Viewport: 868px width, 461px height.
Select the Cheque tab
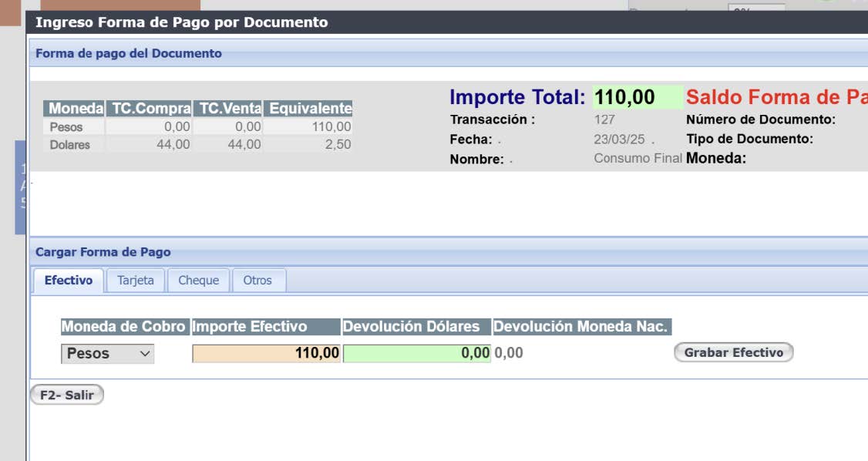[x=198, y=281]
